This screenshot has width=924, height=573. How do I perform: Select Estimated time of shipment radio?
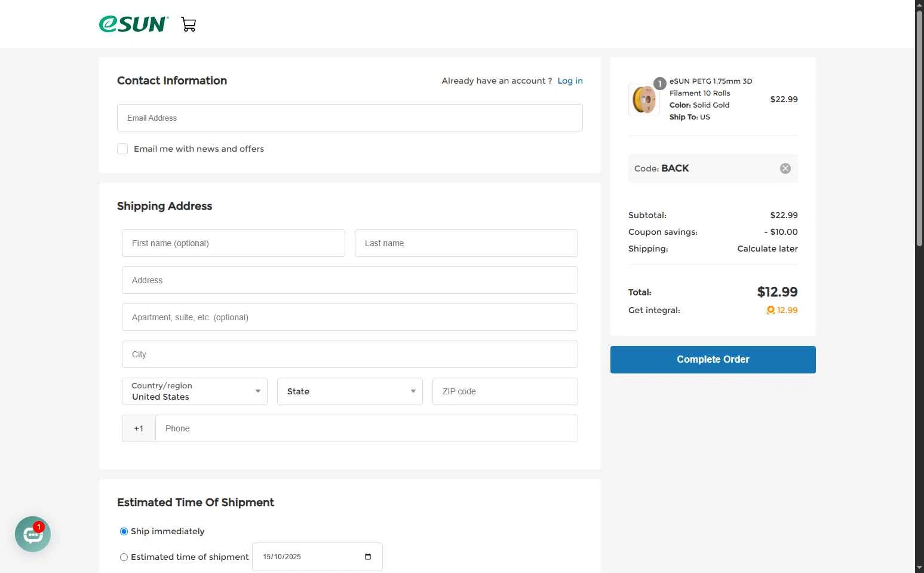(x=124, y=557)
